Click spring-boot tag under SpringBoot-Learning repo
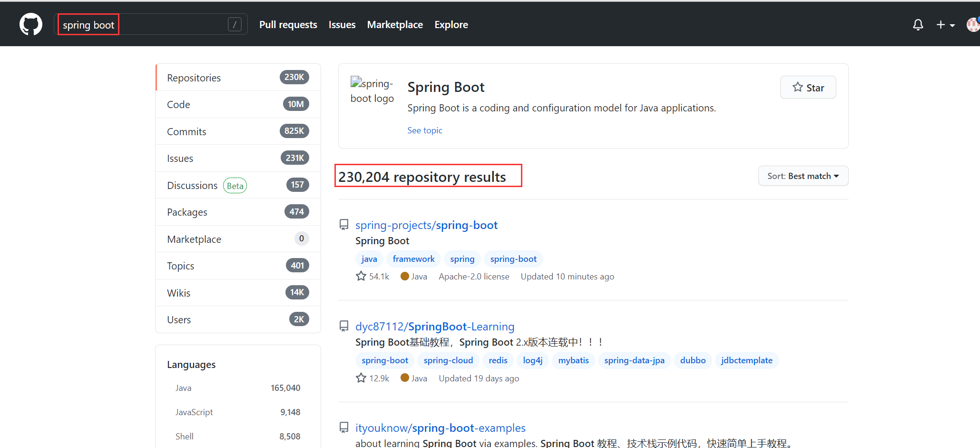Image resolution: width=980 pixels, height=448 pixels. 385,360
